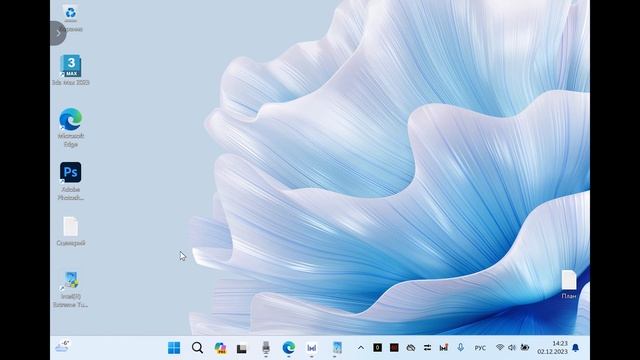The height and width of the screenshot is (360, 640).
Task: Open taskbar Search magnifier
Action: (x=197, y=348)
